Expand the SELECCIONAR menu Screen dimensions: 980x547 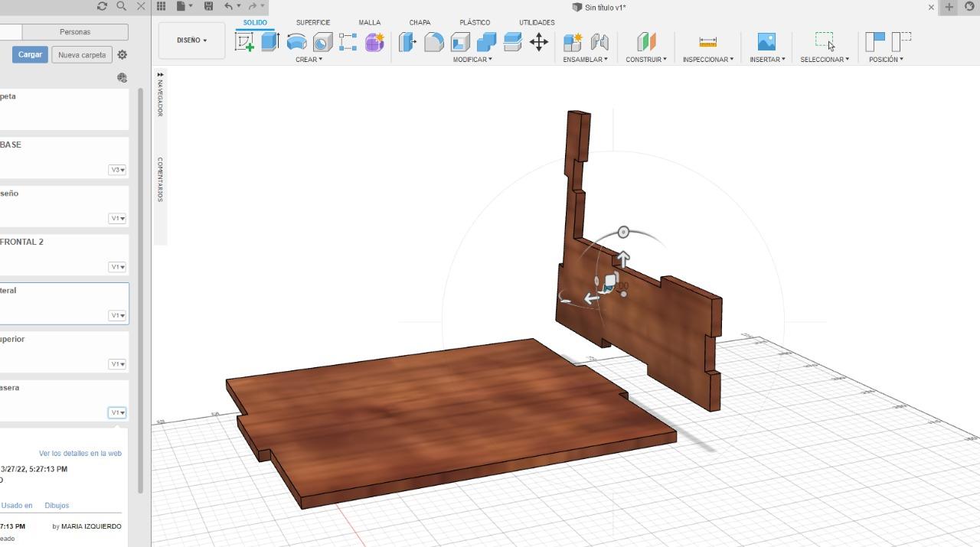click(825, 60)
